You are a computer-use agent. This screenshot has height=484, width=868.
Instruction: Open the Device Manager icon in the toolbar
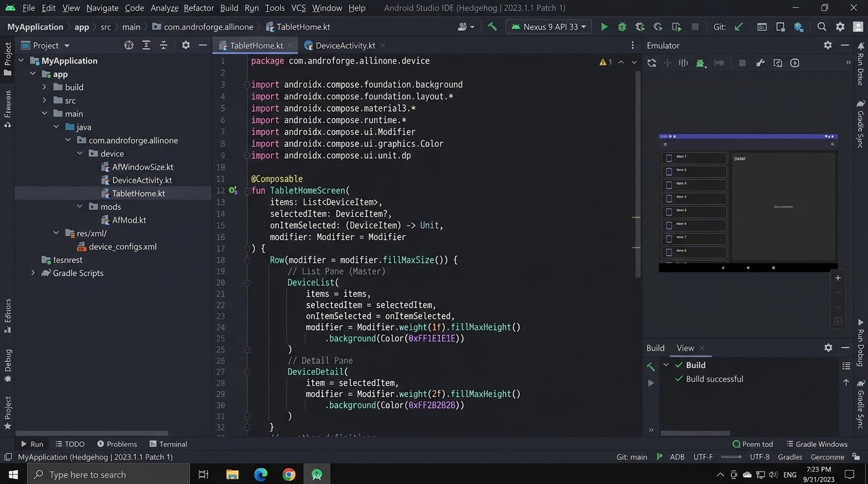tap(780, 26)
